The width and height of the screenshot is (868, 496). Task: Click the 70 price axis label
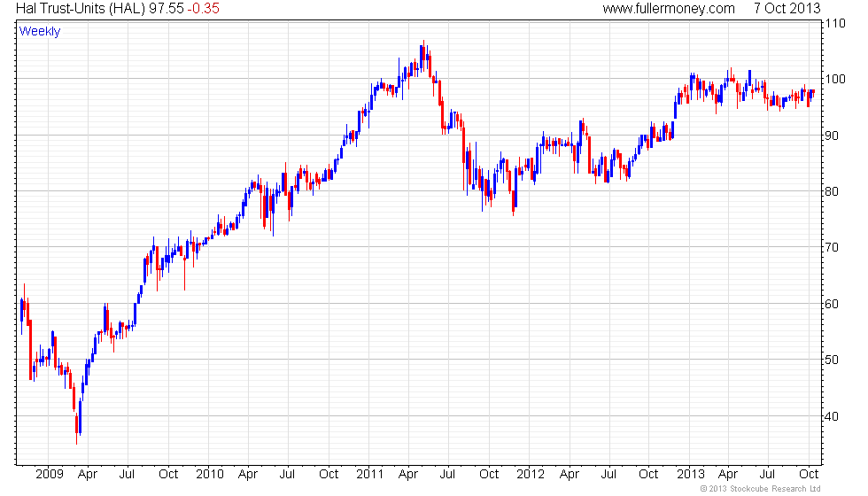[832, 247]
